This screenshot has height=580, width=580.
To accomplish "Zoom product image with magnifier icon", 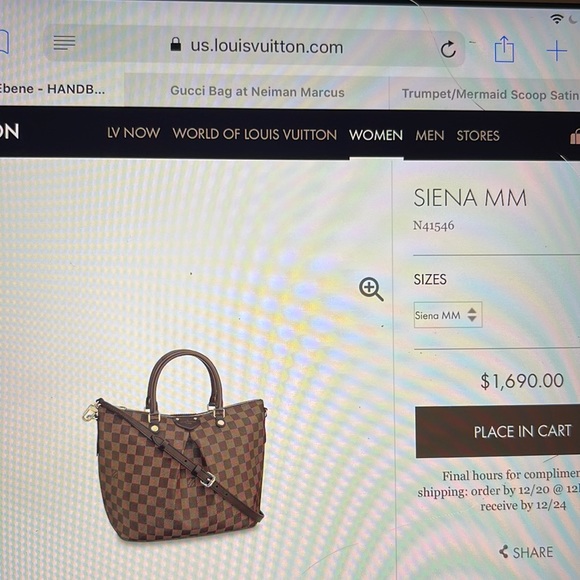I will click(x=371, y=289).
